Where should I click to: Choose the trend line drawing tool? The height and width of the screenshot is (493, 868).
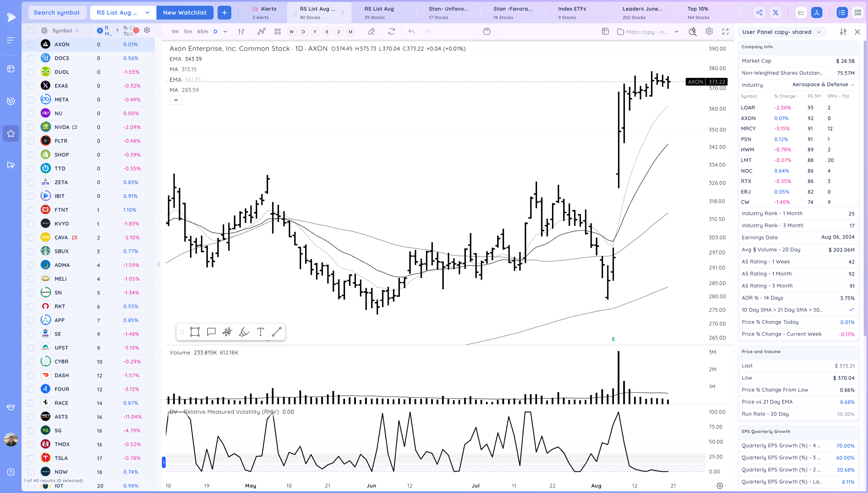(x=277, y=332)
